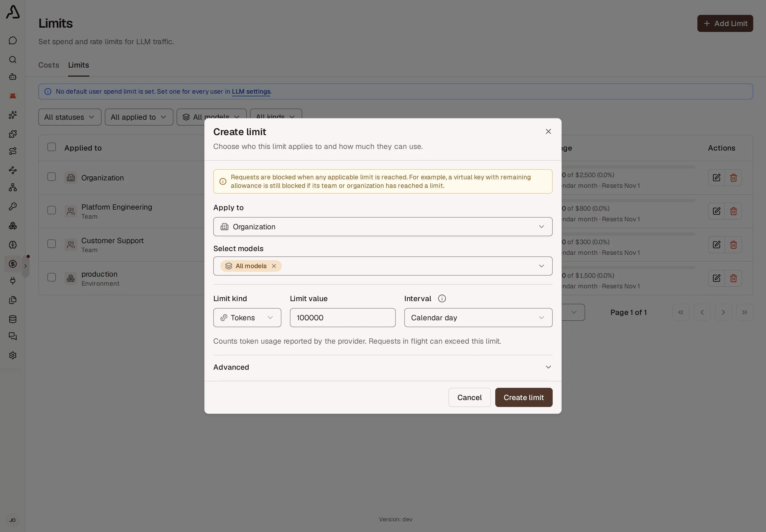Go to the last page
Image resolution: width=766 pixels, height=532 pixels.
point(744,312)
